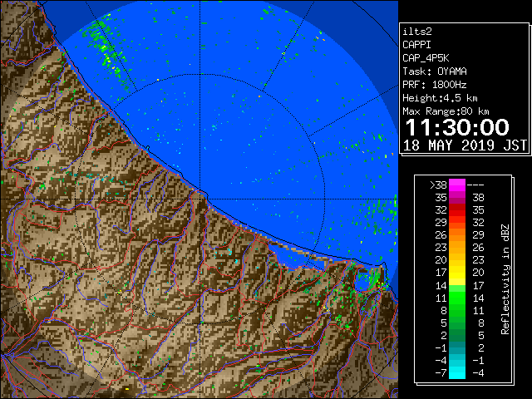Click the 'Height:4.5 km' text
Image resolution: width=532 pixels, height=399 pixels.
tap(440, 98)
